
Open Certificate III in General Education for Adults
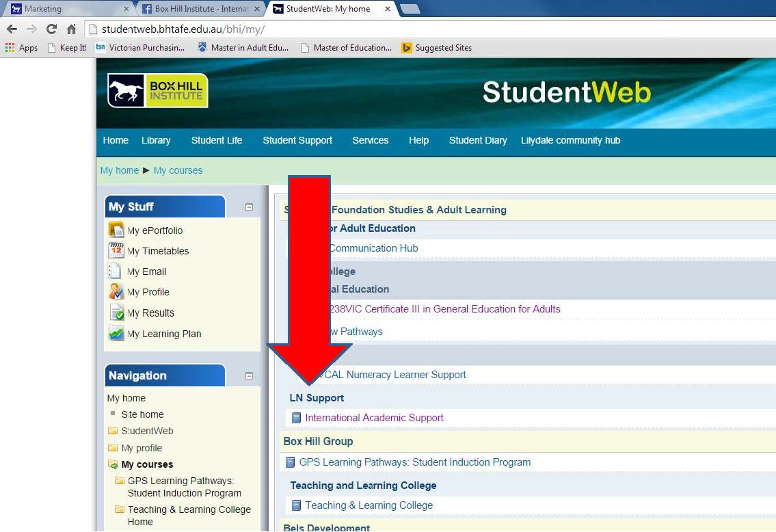coord(445,309)
